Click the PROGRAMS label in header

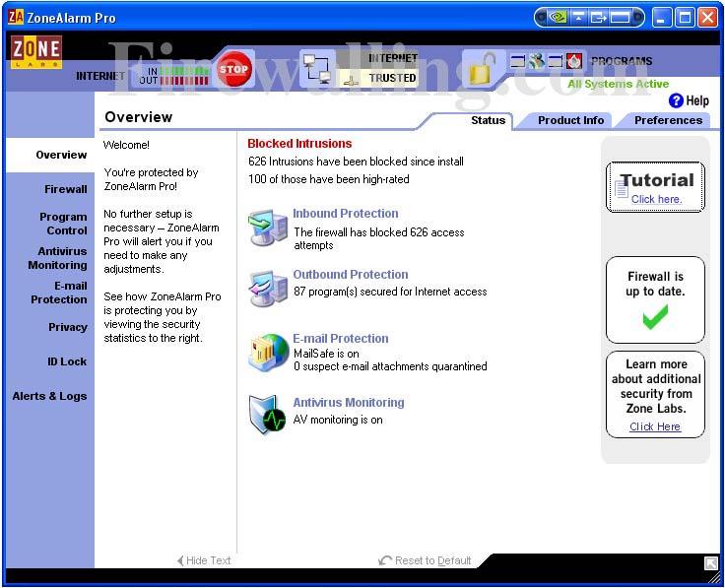(622, 61)
